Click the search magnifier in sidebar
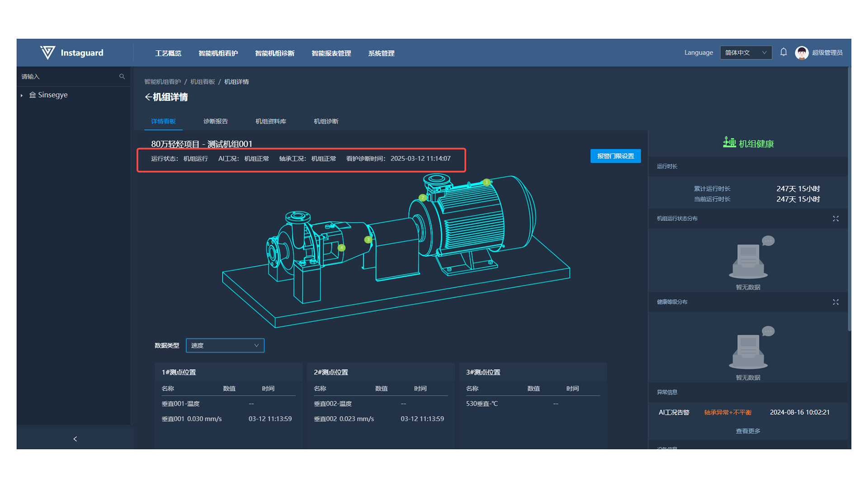The width and height of the screenshot is (868, 488). coord(122,77)
